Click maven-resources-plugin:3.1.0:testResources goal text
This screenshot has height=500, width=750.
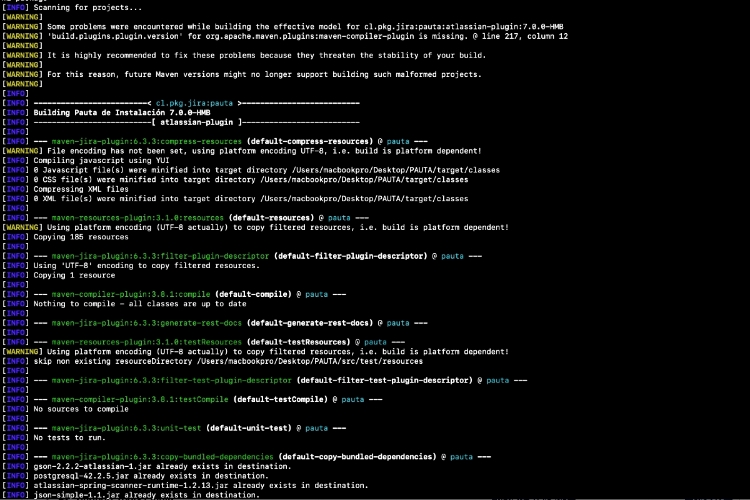[147, 343]
